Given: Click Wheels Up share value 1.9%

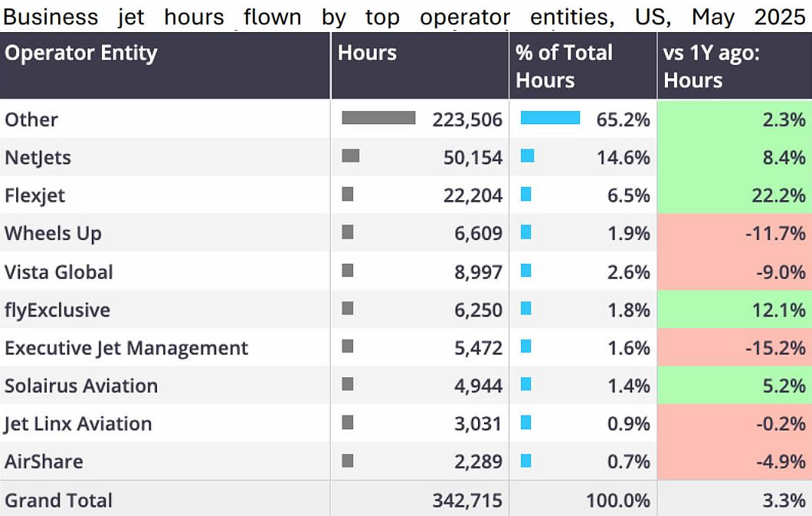Looking at the screenshot, I should coord(629,234).
